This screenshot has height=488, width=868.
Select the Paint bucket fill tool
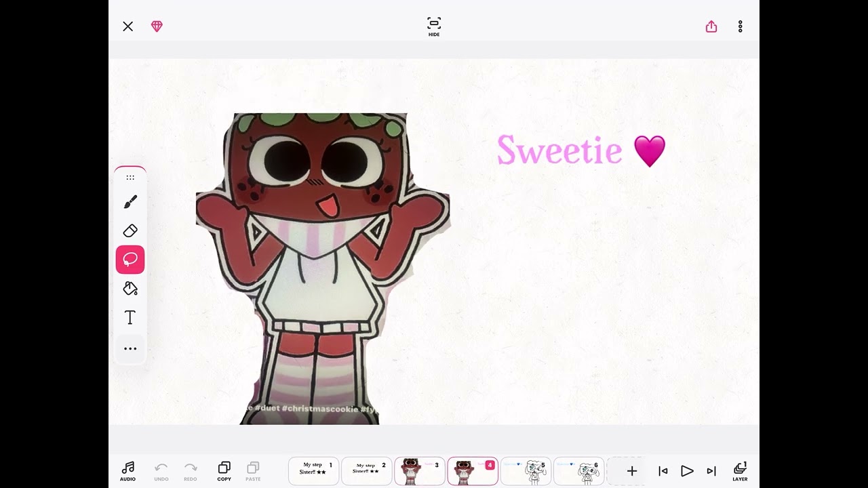pyautogui.click(x=130, y=289)
